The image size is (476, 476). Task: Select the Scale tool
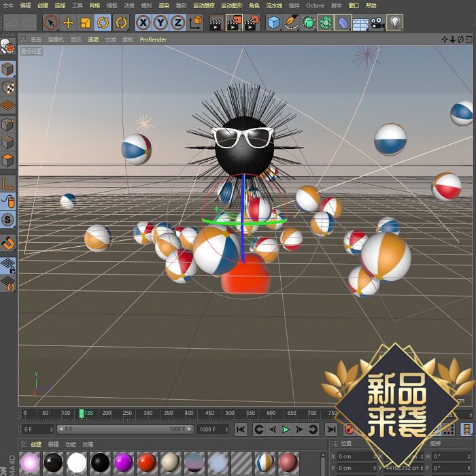[x=86, y=22]
